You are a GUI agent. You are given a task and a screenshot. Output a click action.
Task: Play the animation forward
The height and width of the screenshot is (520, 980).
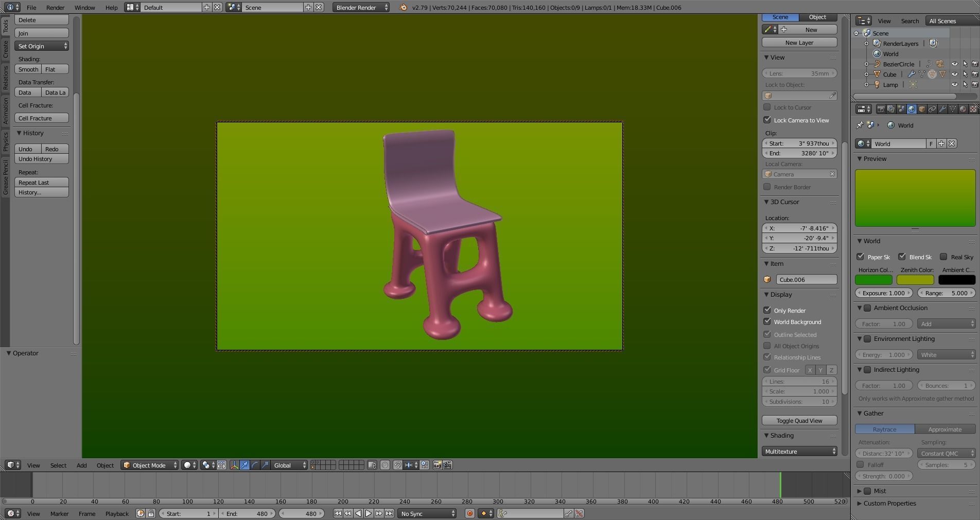click(369, 513)
